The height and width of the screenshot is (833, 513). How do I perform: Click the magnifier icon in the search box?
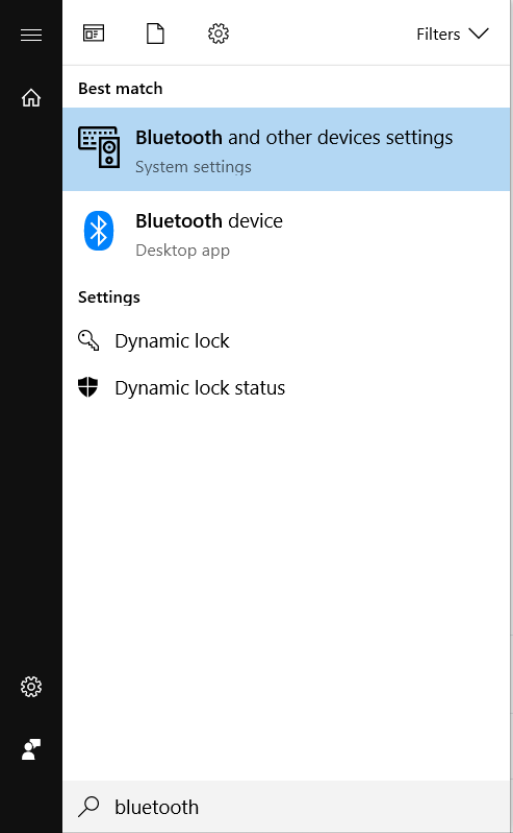pos(89,806)
